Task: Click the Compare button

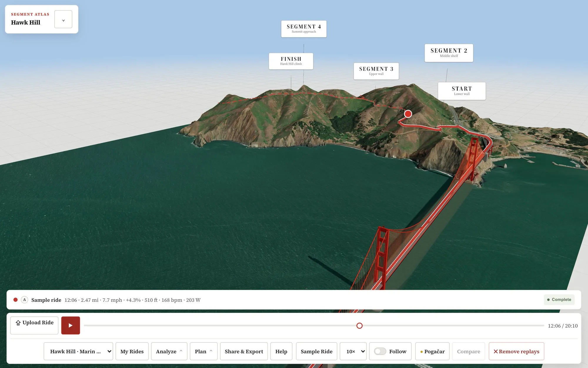Action: point(468,351)
